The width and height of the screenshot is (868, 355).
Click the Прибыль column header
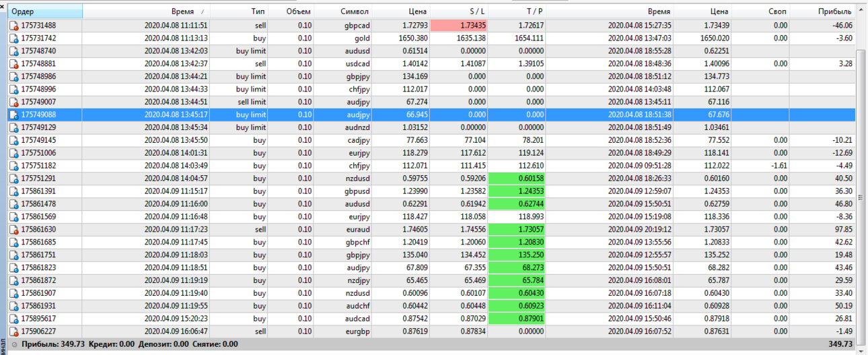(x=822, y=11)
